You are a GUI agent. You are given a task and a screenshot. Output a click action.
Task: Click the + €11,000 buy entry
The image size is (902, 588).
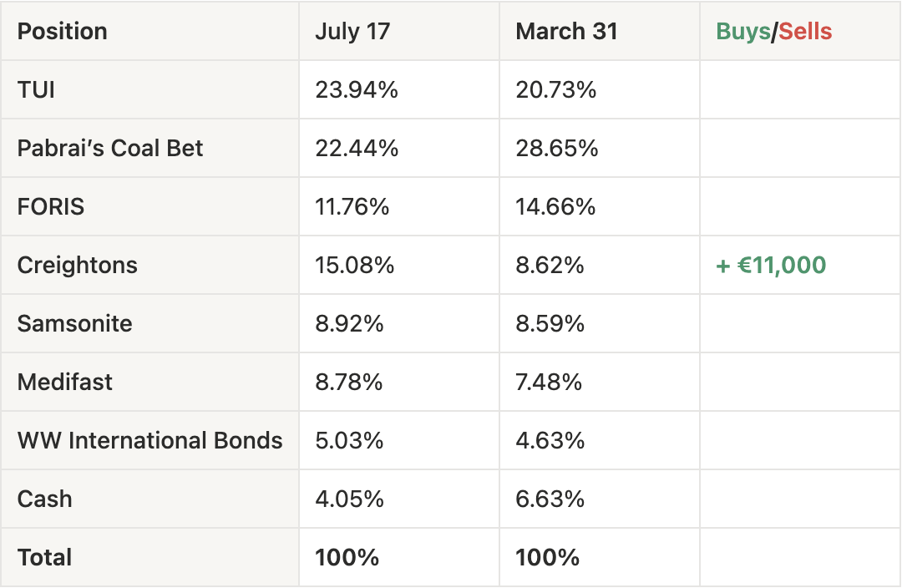[x=771, y=266]
